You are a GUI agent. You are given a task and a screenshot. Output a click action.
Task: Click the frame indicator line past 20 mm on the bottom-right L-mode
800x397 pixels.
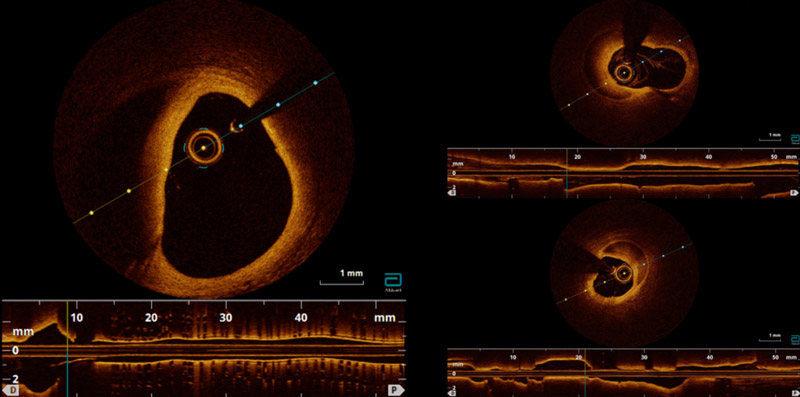click(585, 373)
